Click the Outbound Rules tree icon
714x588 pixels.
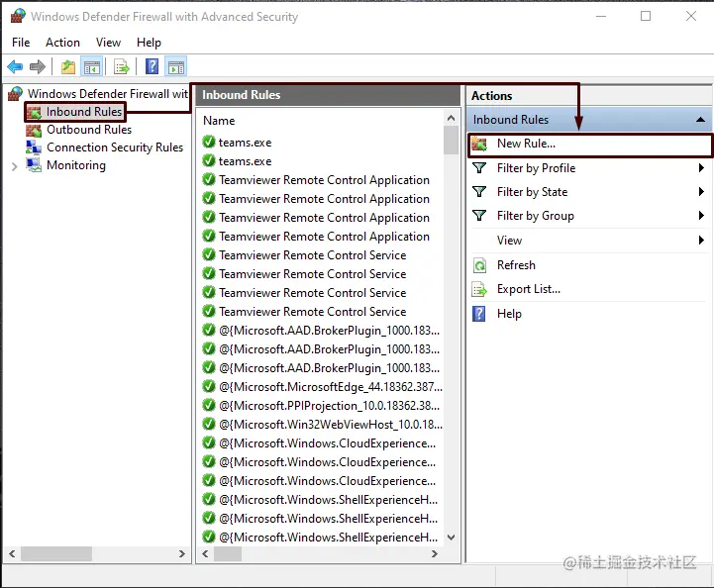34,130
